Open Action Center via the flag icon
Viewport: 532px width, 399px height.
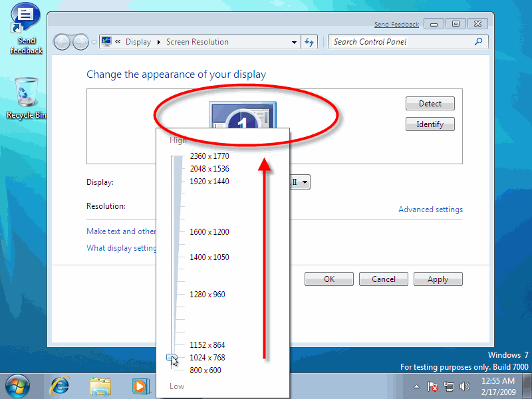(x=433, y=386)
